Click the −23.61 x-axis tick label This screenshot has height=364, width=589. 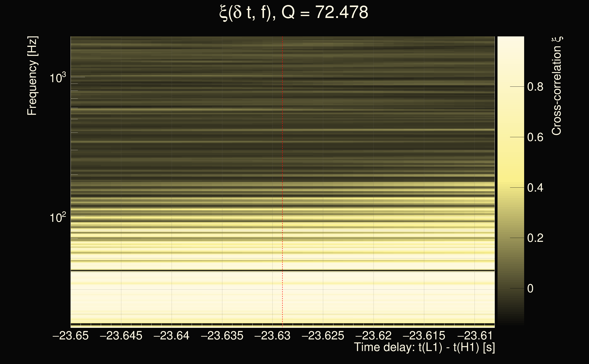(x=474, y=336)
